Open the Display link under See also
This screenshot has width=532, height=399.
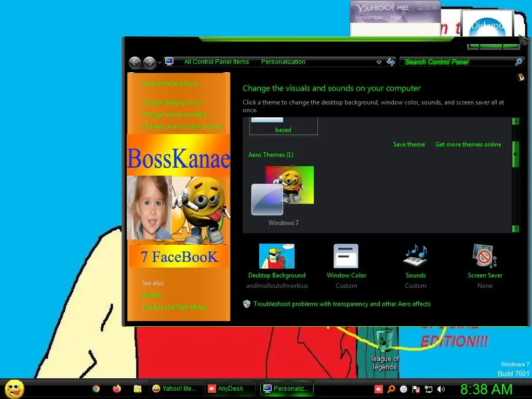(151, 295)
